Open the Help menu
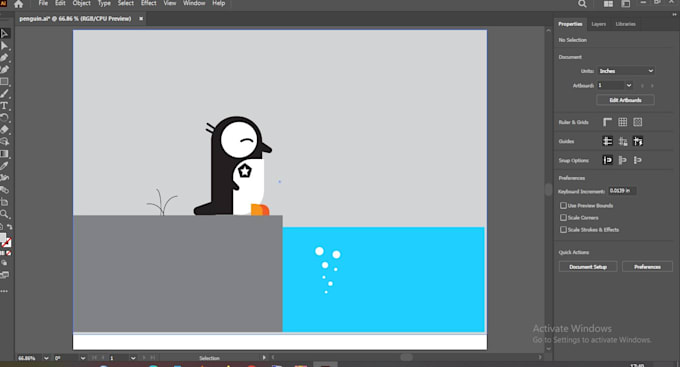680x367 pixels. point(219,3)
